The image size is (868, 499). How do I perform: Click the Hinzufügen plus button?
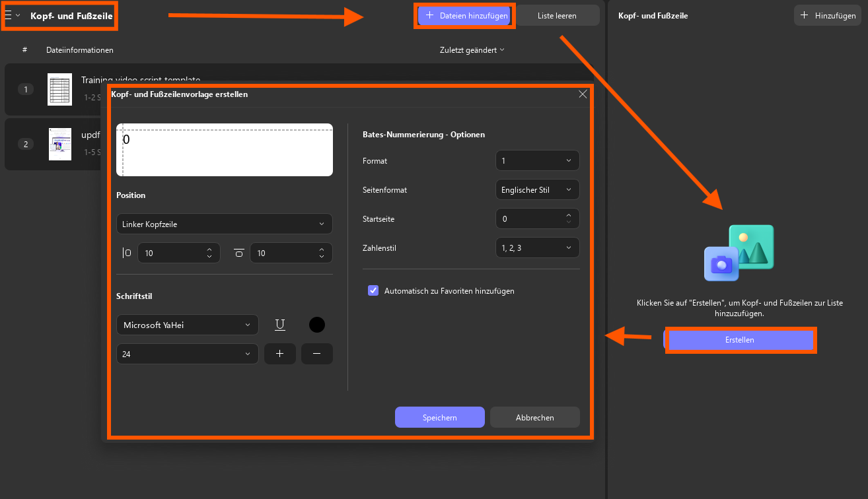828,15
